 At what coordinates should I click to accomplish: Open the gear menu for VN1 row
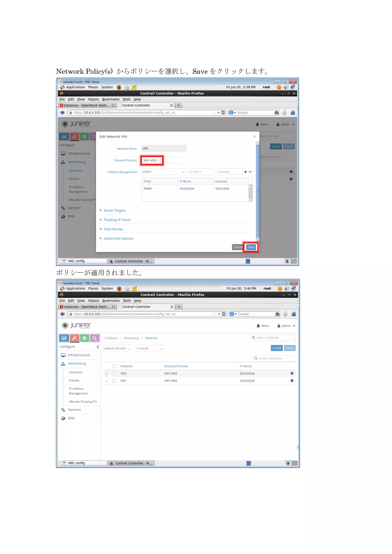pos(292,380)
